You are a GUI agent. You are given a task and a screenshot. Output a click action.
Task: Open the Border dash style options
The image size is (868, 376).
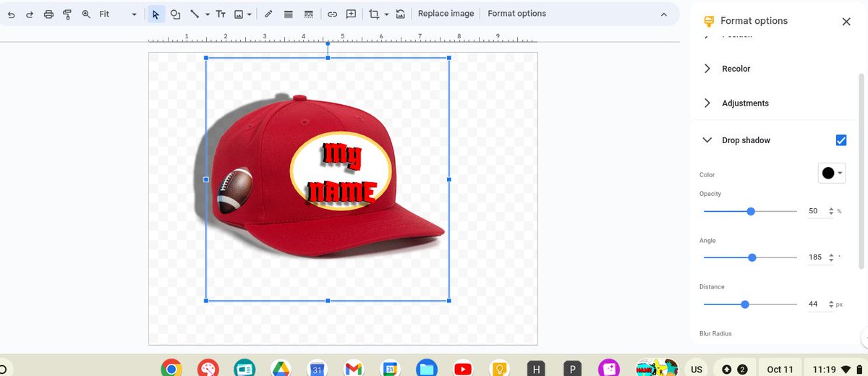point(309,14)
